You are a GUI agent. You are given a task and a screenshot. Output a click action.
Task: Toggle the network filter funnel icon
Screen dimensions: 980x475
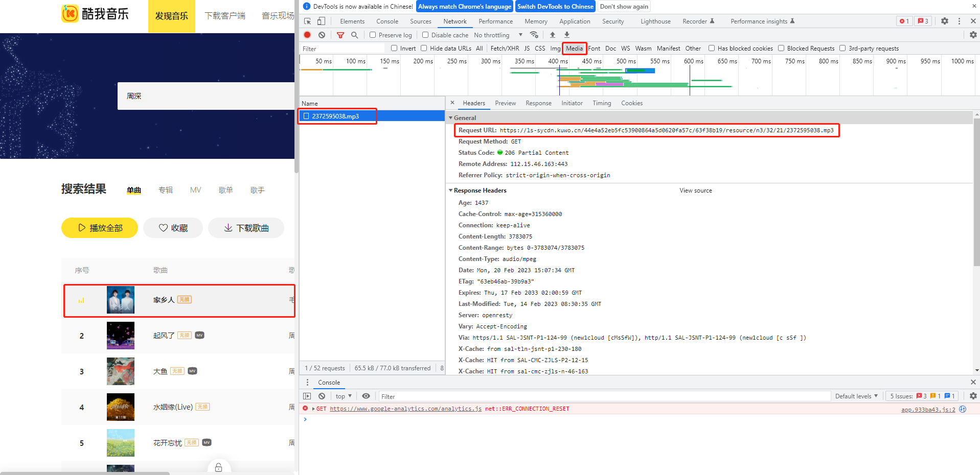click(x=340, y=35)
